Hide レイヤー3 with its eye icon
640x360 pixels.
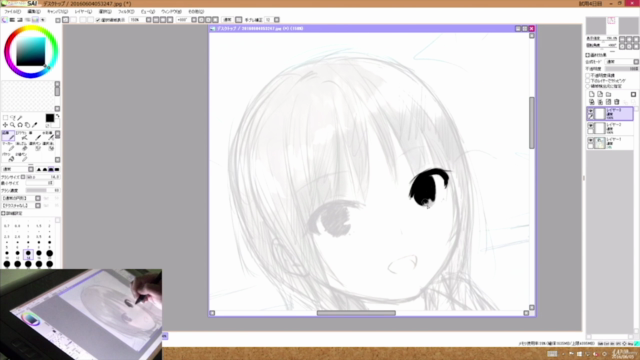591,111
